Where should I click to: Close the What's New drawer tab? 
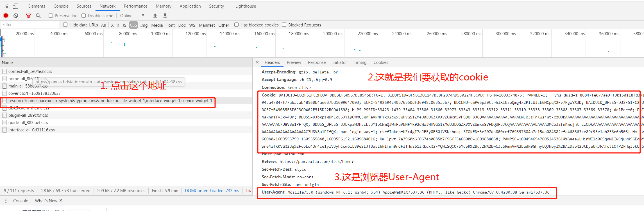(x=61, y=200)
